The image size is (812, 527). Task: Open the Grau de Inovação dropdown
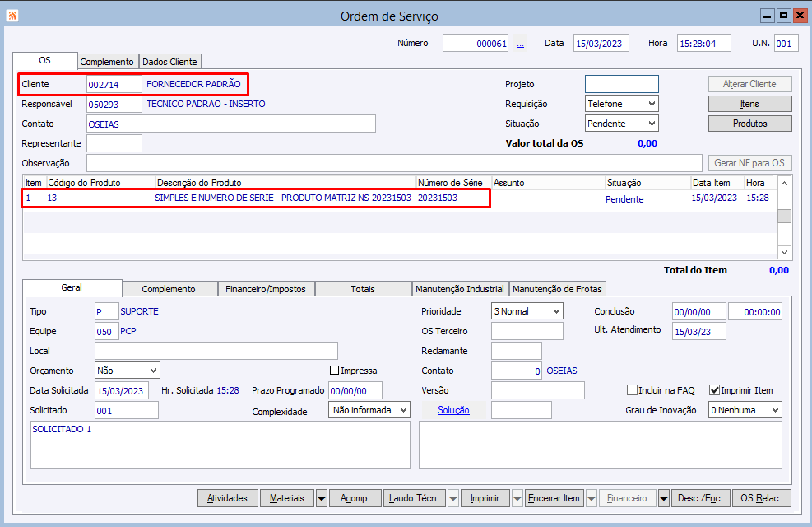(x=745, y=410)
